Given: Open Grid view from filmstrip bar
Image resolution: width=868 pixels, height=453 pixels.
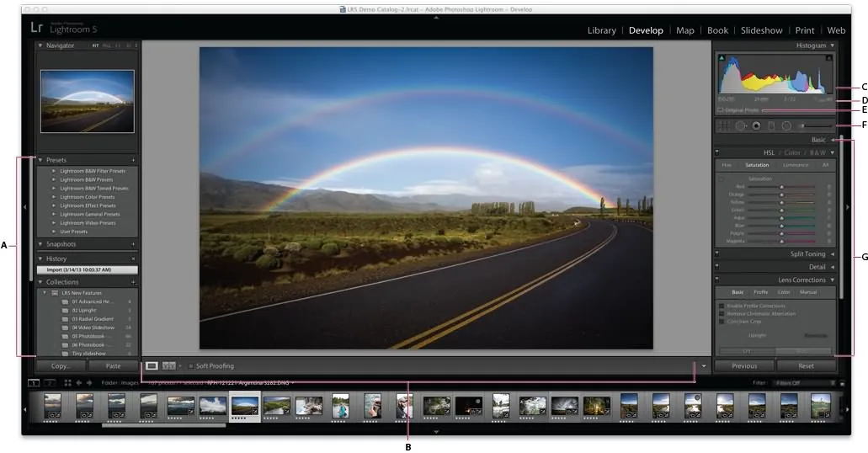Looking at the screenshot, I should (x=67, y=382).
